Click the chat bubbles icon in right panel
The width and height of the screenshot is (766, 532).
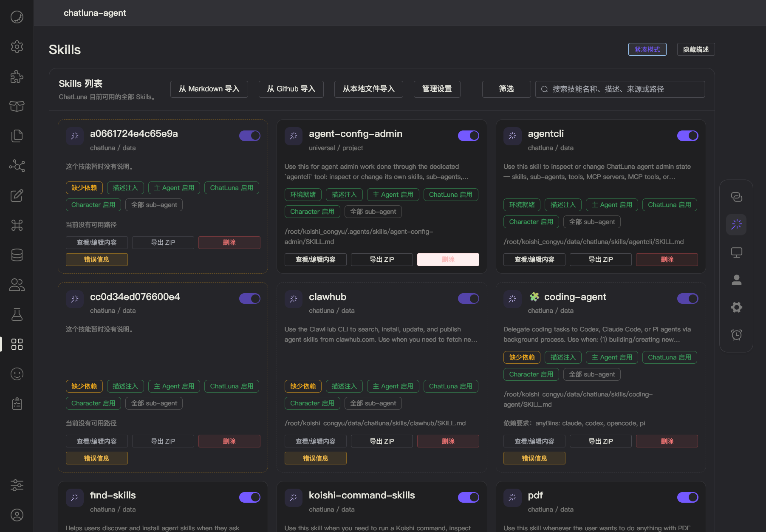pos(736,197)
